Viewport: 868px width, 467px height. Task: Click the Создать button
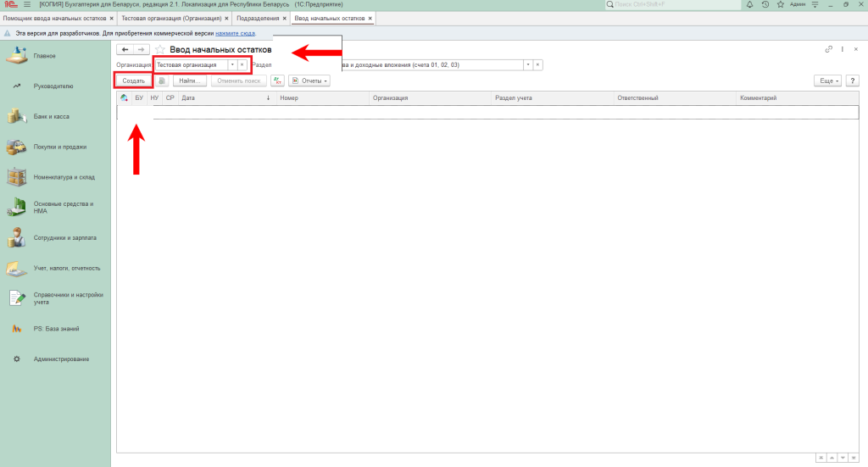tap(133, 81)
